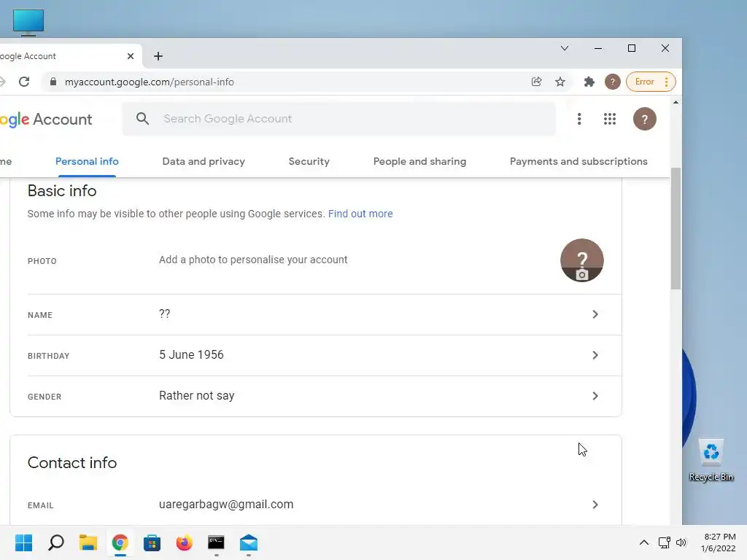The width and height of the screenshot is (747, 560).
Task: Open the Google Account profile avatar
Action: (x=645, y=119)
